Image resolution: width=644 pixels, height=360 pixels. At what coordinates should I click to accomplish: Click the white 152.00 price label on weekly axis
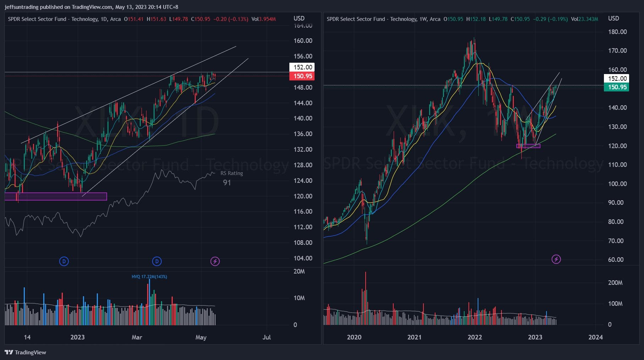(x=617, y=79)
